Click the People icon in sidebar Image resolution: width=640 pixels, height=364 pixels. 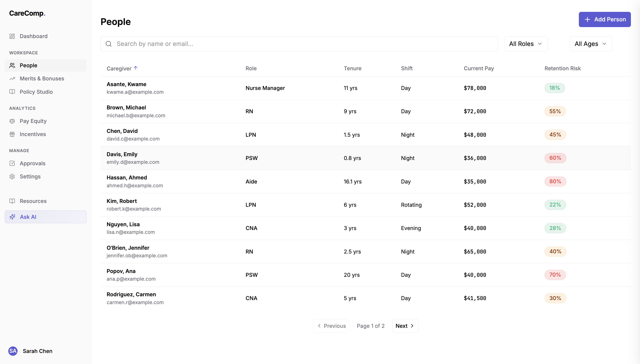click(x=12, y=66)
